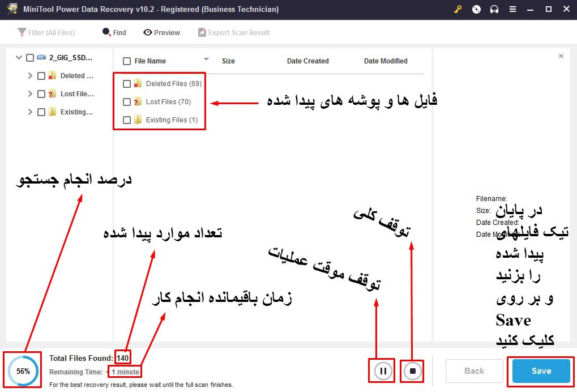The width and height of the screenshot is (577, 392).
Task: Pause the scan operation
Action: (383, 371)
